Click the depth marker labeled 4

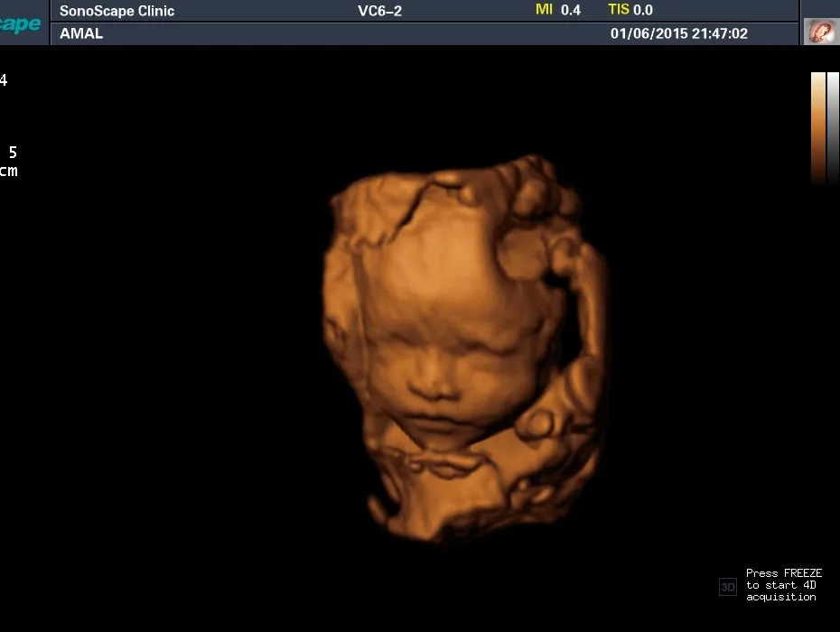coord(4,80)
